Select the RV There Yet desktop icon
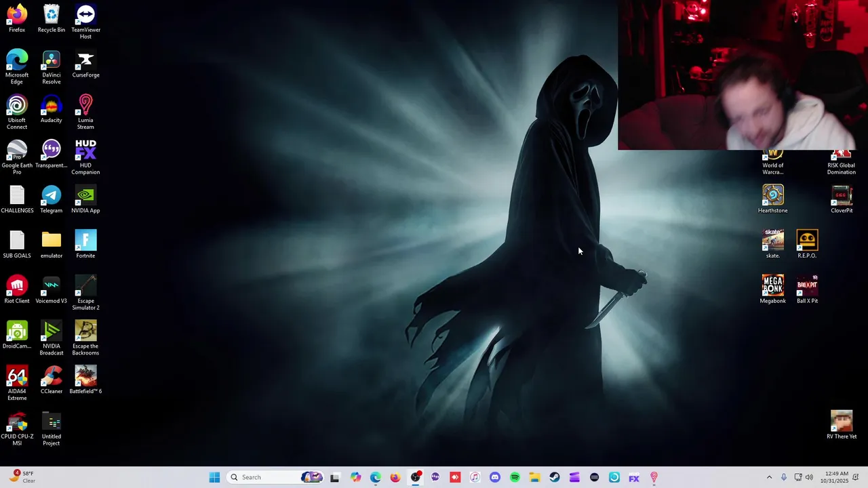The width and height of the screenshot is (868, 488). click(x=842, y=425)
